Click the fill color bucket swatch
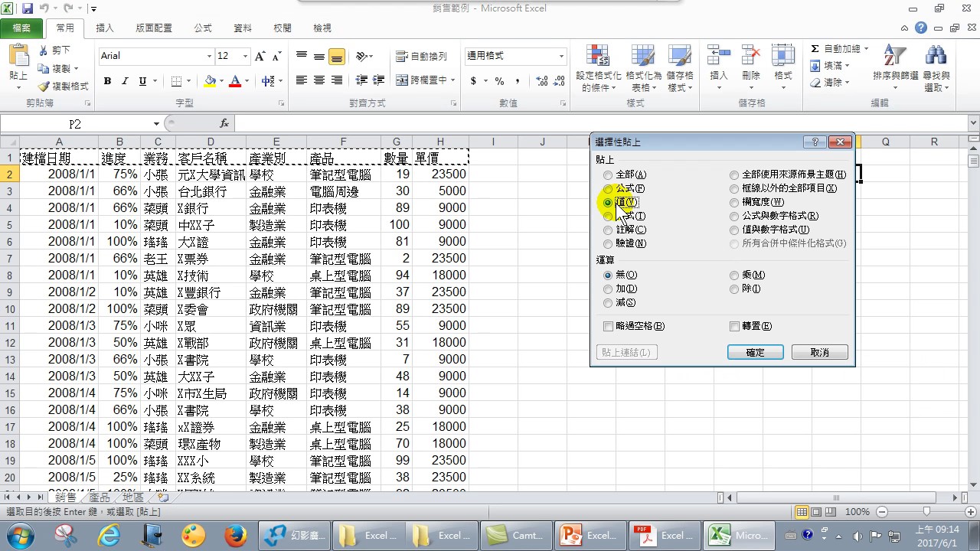The width and height of the screenshot is (980, 551). click(x=211, y=81)
